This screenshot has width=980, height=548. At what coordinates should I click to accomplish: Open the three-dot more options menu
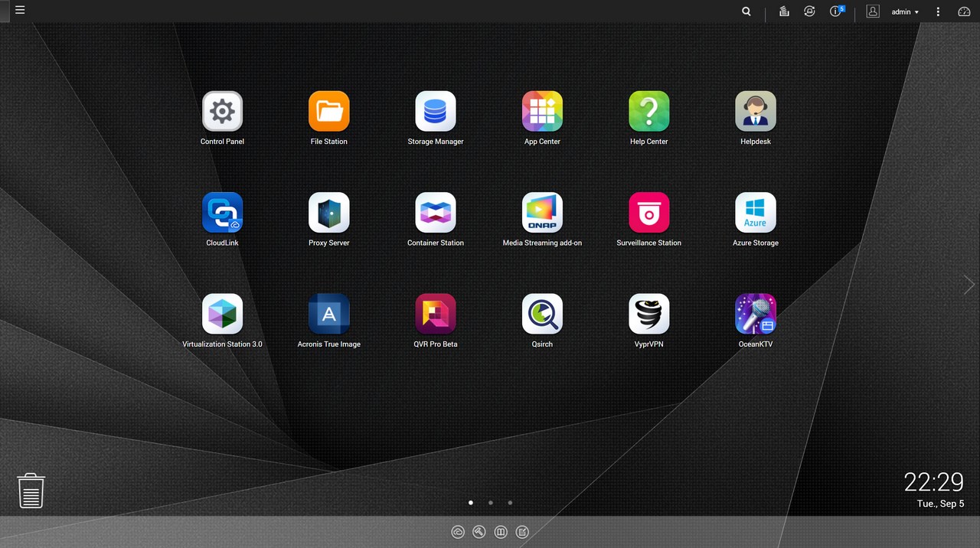pos(939,11)
